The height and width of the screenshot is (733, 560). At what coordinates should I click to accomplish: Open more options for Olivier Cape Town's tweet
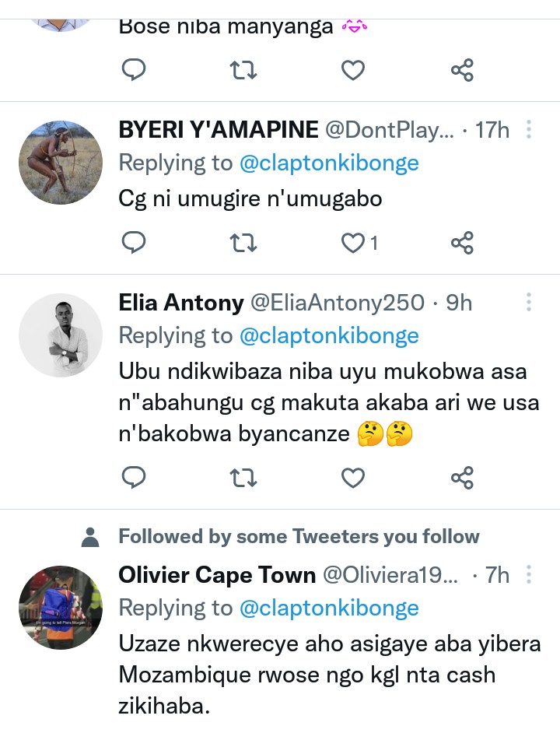pyautogui.click(x=529, y=575)
